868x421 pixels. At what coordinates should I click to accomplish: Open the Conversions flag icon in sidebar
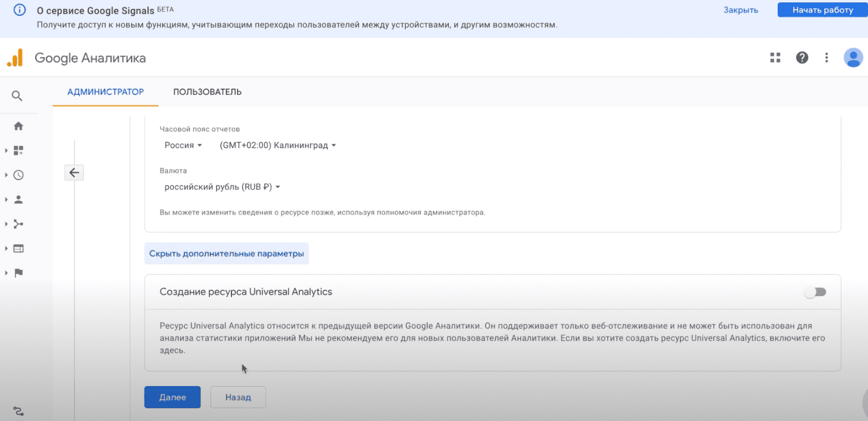click(x=18, y=273)
